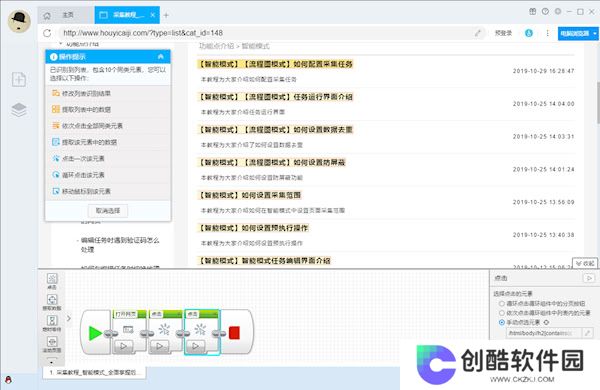Choose 依次点击全部同类元素 option
The image size is (600, 390).
(108, 126)
